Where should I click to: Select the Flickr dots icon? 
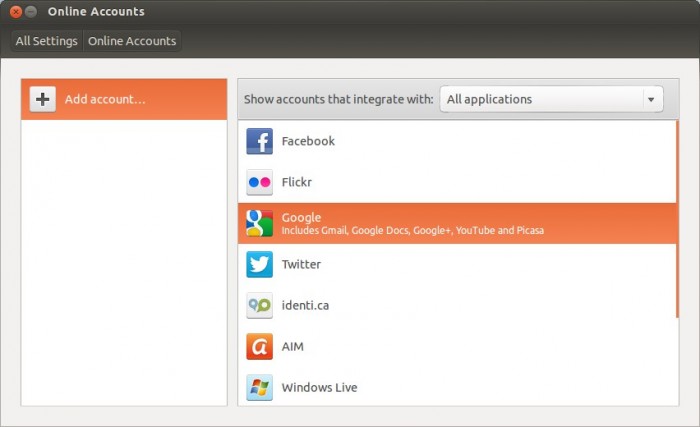click(x=259, y=183)
